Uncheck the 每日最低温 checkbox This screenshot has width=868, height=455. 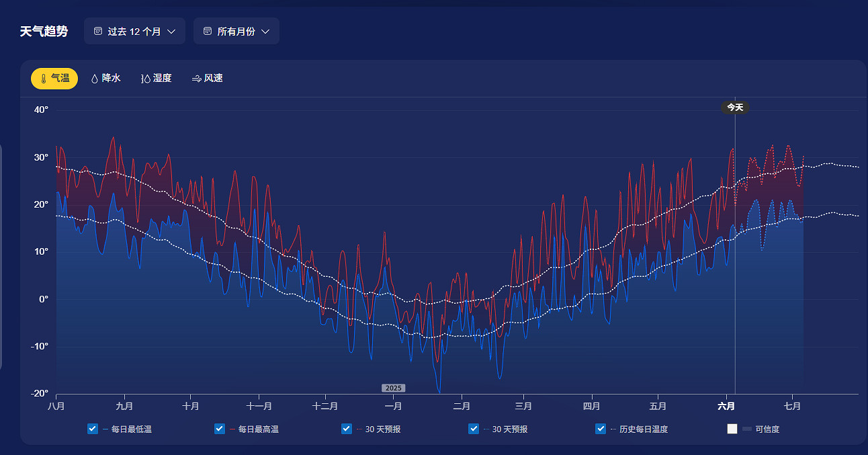click(93, 429)
